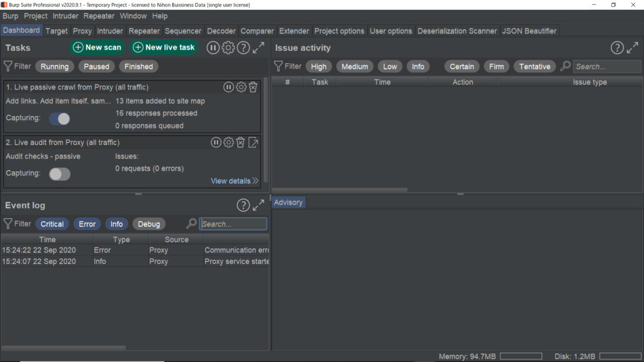Screen dimensions: 644x362
Task: Expand the Tasks panel to full view
Action: [259, 48]
